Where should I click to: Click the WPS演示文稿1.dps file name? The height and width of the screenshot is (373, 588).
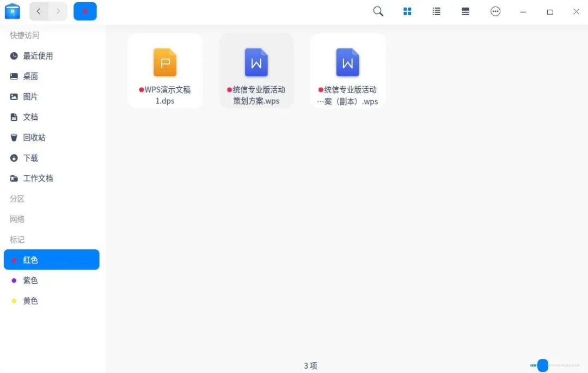pyautogui.click(x=165, y=95)
